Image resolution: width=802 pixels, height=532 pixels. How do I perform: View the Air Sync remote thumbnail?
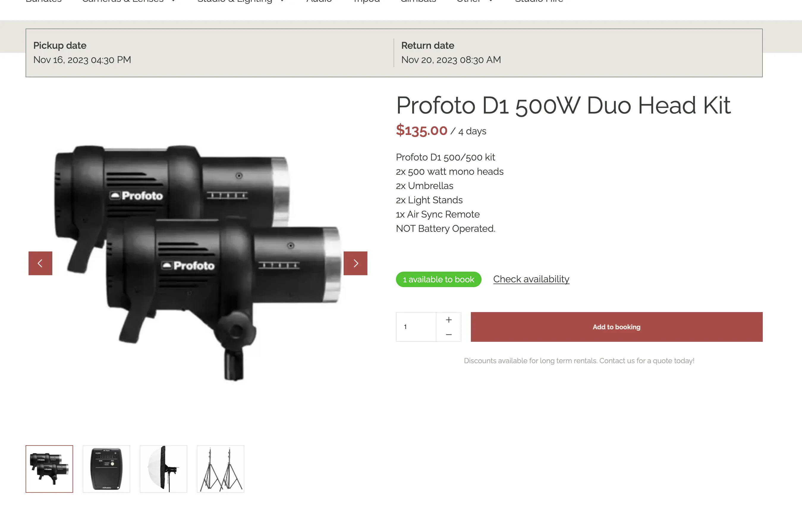(x=106, y=469)
